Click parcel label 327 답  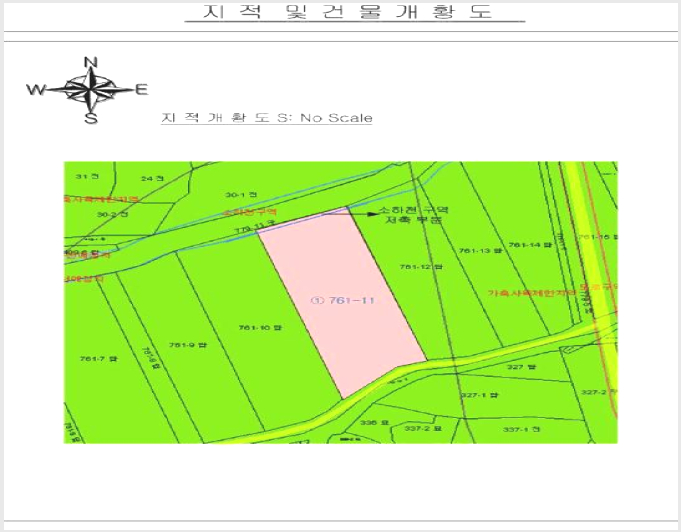coord(522,367)
